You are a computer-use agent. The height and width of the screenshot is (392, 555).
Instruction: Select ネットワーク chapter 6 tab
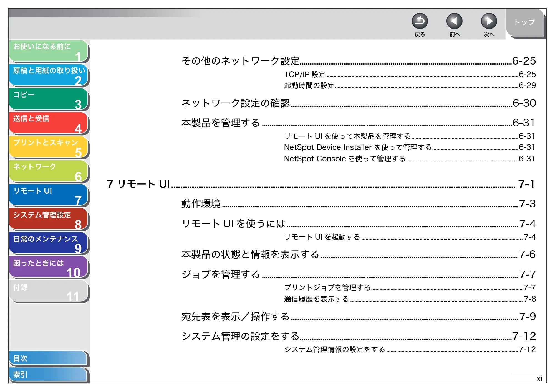coord(49,171)
